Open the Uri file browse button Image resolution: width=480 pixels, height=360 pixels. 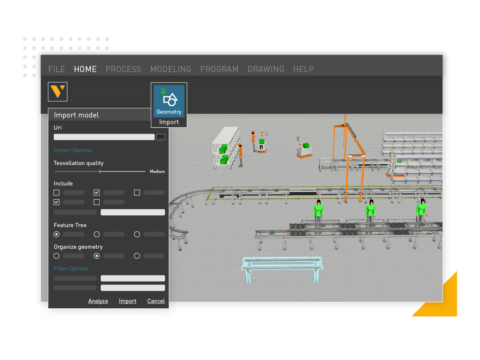tap(161, 137)
